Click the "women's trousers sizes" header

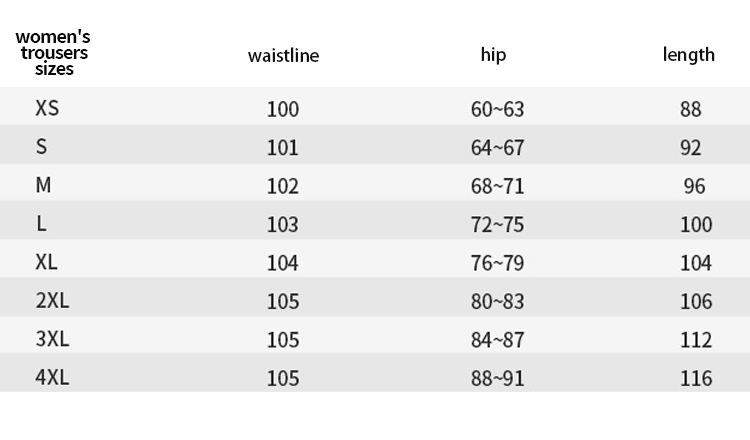pos(53,53)
